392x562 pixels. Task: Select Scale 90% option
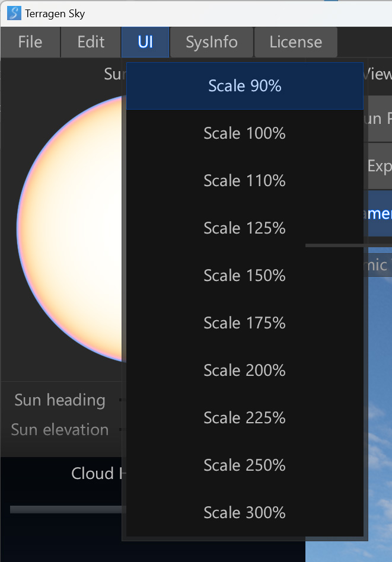pos(244,86)
